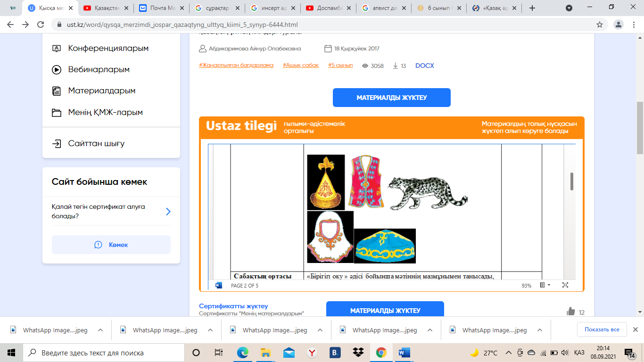Image resolution: width=644 pixels, height=362 pixels.
Task: Switch to the Доспамбе YouTube tab
Action: point(329,8)
